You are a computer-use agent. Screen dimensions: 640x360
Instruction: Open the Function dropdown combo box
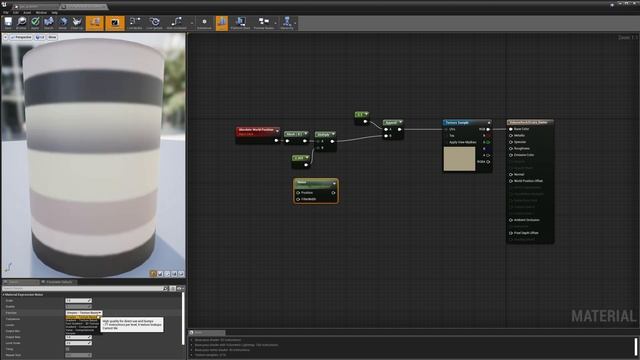(84, 313)
